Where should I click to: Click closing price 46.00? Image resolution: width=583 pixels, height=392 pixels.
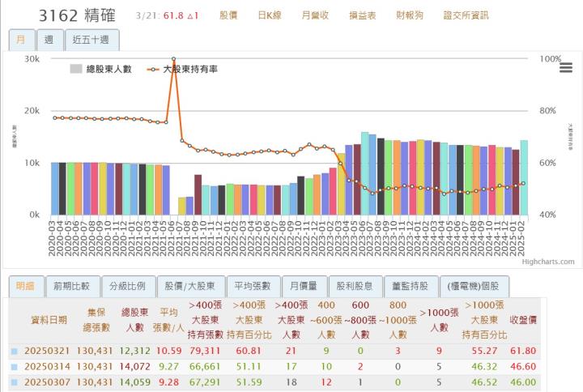tap(523, 382)
